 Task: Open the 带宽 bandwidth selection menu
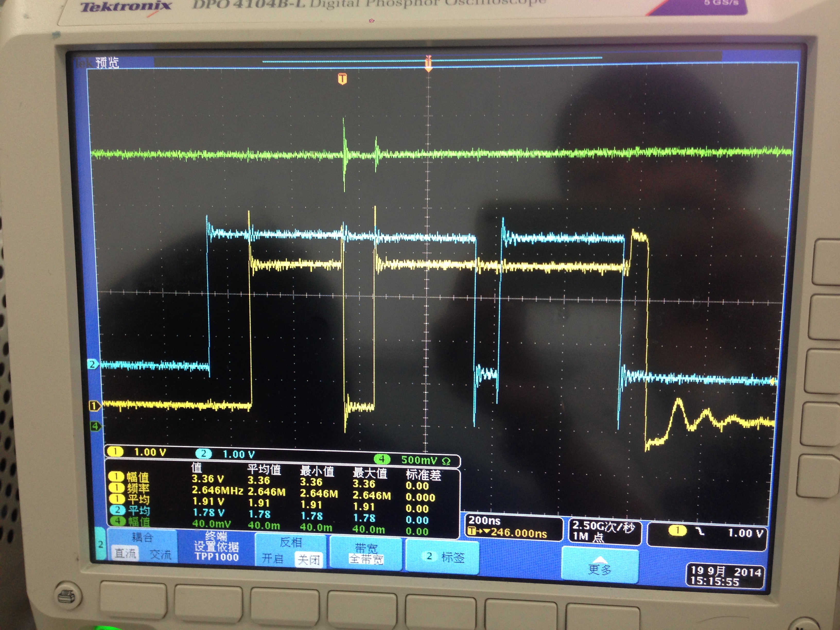point(366,554)
